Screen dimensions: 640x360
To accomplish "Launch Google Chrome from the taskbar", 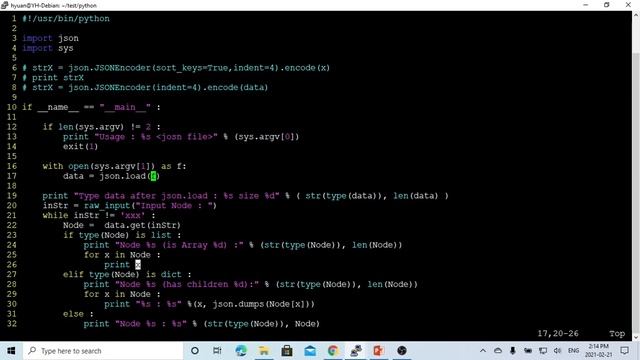I will pyautogui.click(x=333, y=351).
